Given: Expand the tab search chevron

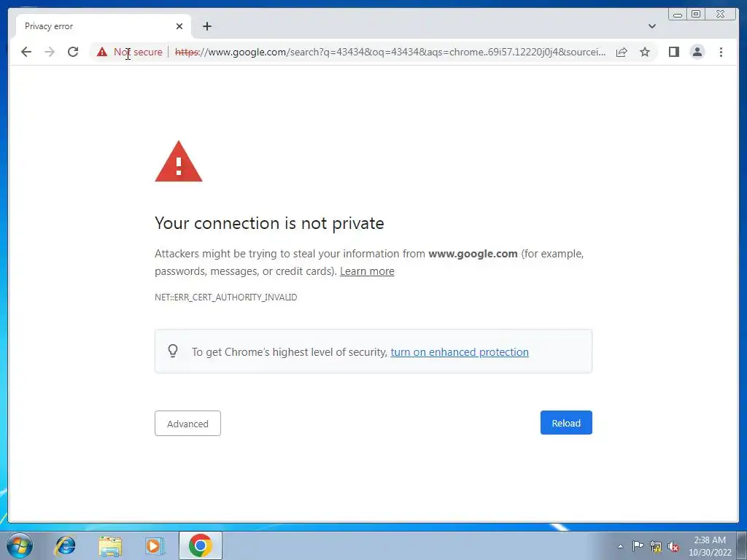Looking at the screenshot, I should (651, 26).
